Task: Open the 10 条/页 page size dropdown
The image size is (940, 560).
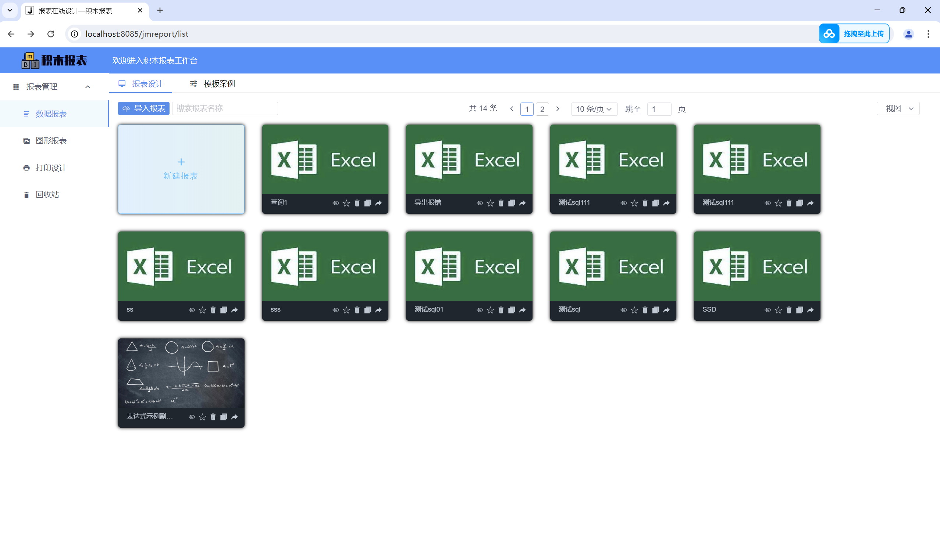Action: pyautogui.click(x=594, y=109)
